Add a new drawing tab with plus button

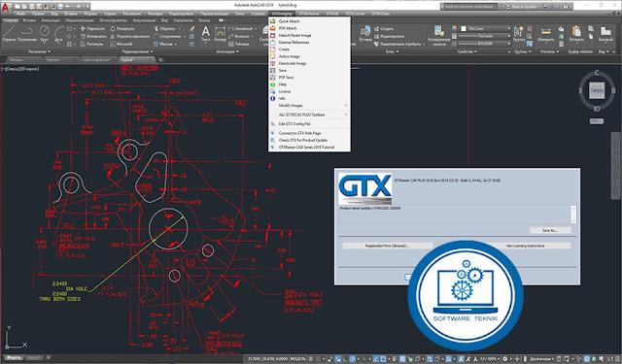click(160, 60)
